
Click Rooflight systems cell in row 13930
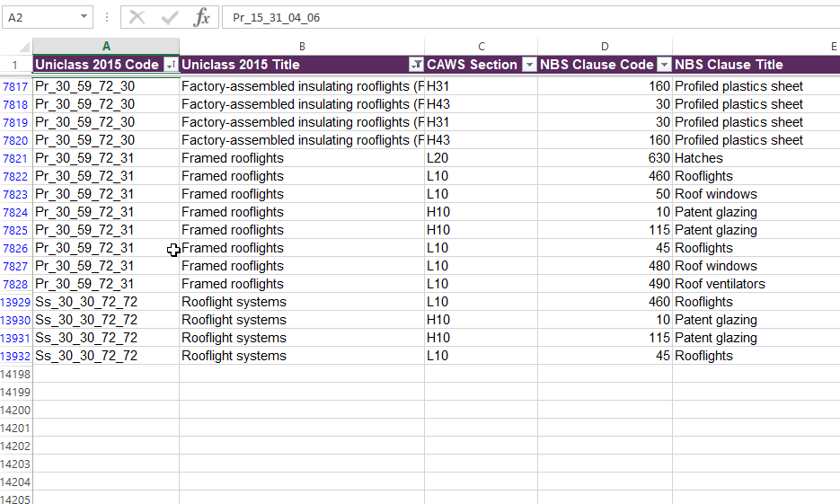(302, 321)
